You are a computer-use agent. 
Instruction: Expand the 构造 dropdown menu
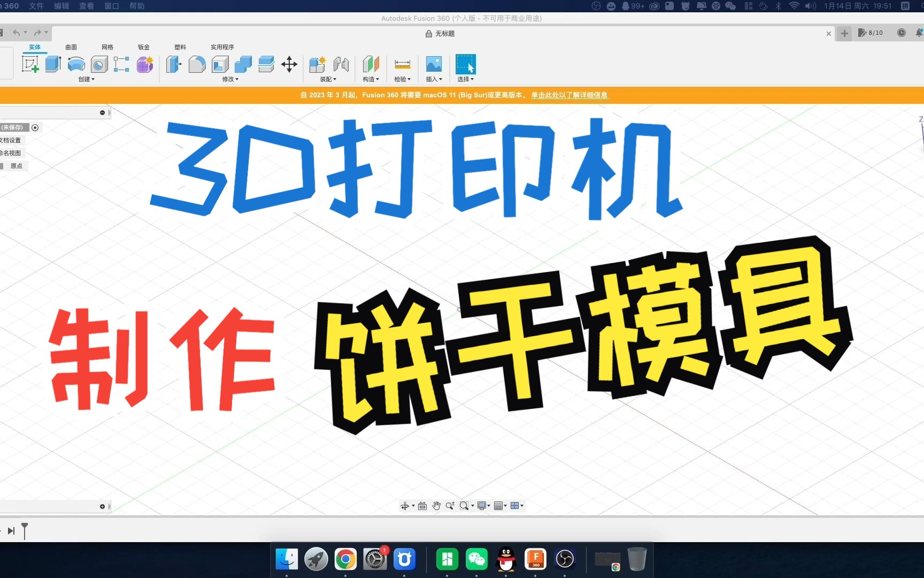coord(371,79)
